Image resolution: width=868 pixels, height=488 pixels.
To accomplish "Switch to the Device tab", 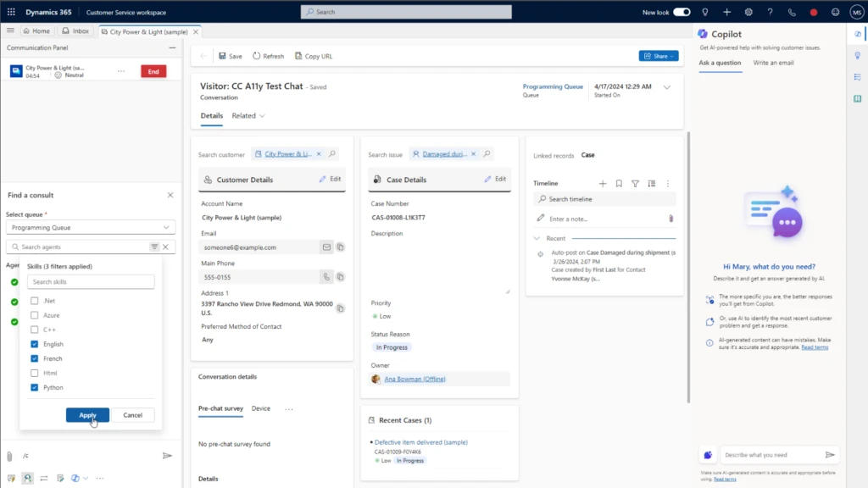I will pyautogui.click(x=260, y=408).
